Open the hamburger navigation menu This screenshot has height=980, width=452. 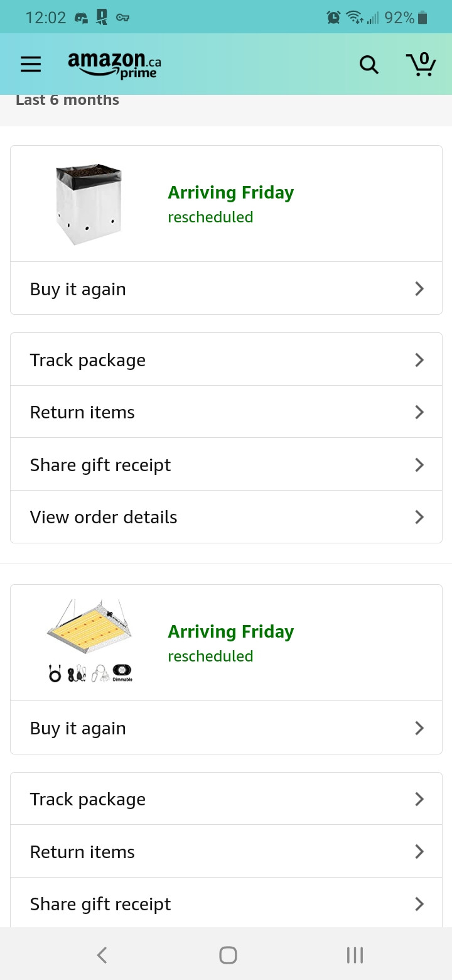pos(31,64)
